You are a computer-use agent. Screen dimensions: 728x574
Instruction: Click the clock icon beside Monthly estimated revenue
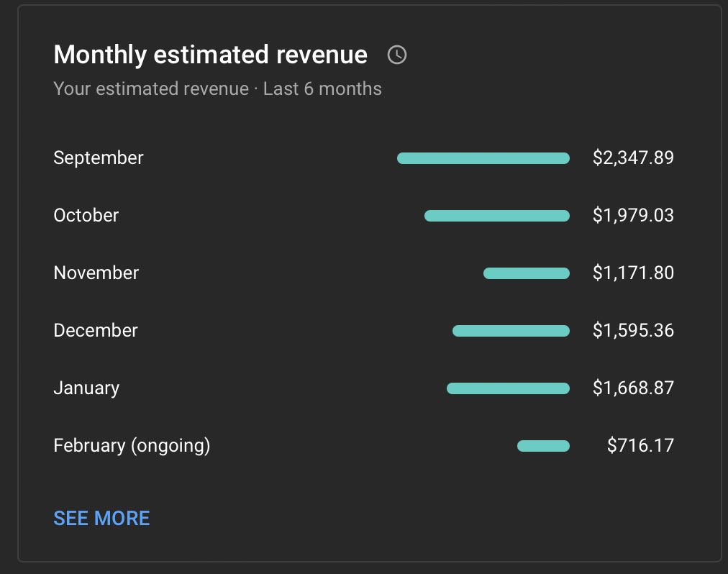(x=397, y=55)
